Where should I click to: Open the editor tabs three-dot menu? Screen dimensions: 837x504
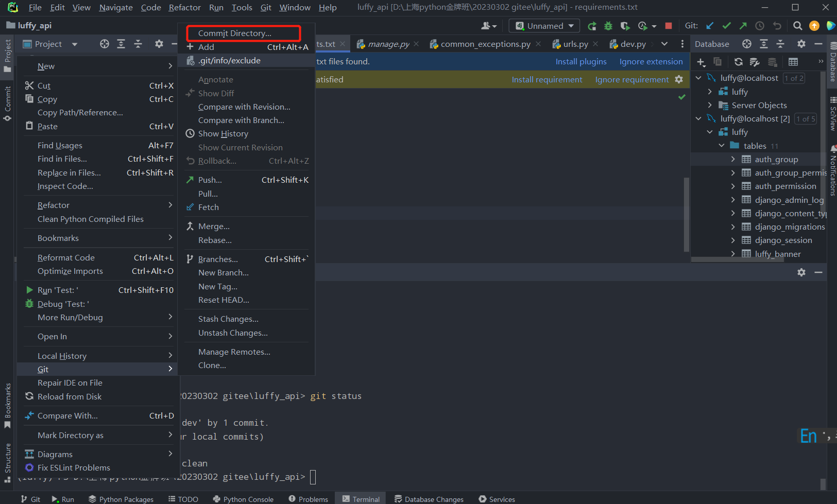click(682, 44)
